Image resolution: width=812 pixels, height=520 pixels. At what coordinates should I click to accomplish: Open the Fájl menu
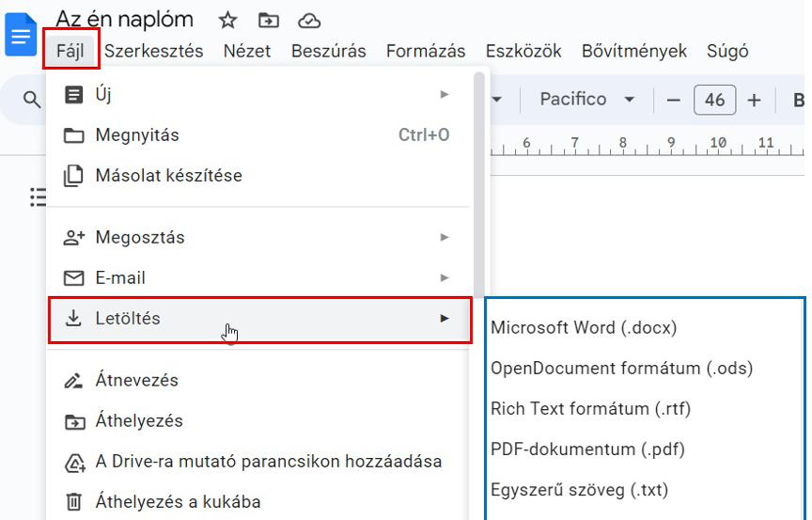tap(70, 51)
